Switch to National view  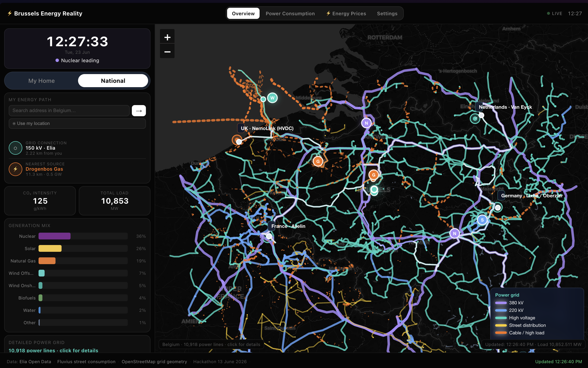click(x=113, y=81)
